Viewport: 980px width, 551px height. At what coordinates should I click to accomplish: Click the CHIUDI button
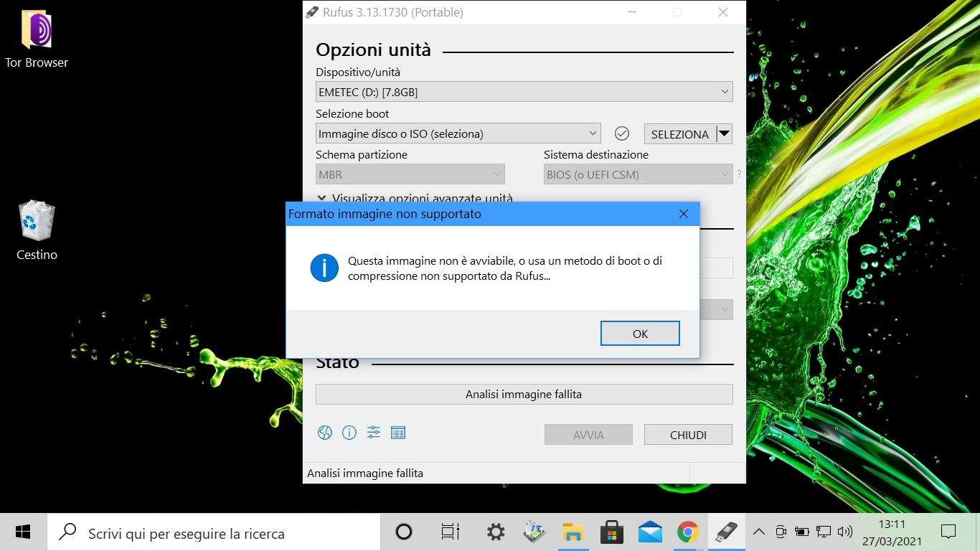point(688,435)
